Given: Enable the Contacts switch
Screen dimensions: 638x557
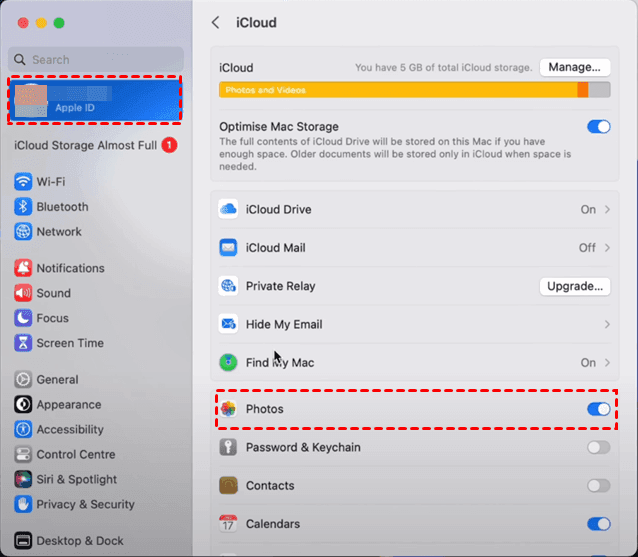Looking at the screenshot, I should point(599,485).
